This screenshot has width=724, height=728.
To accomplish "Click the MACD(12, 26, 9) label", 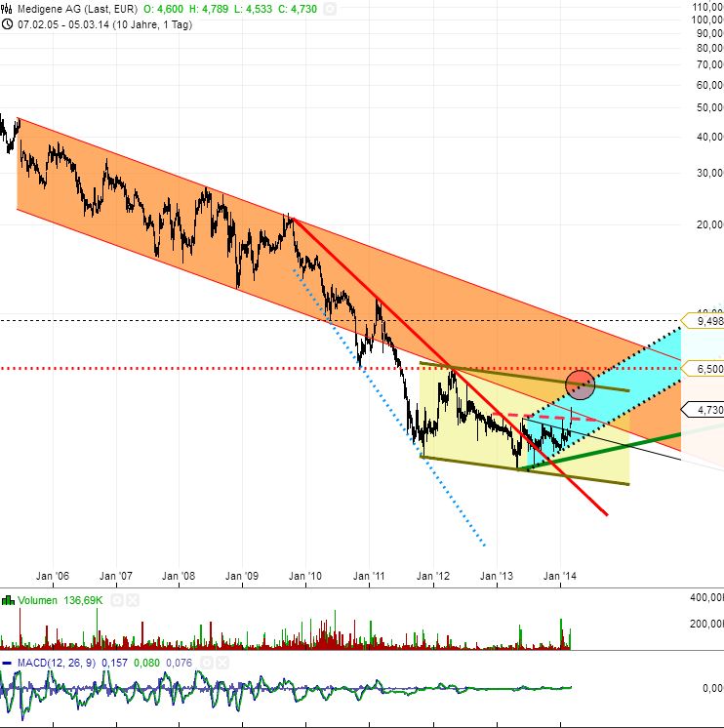I will pos(57,663).
